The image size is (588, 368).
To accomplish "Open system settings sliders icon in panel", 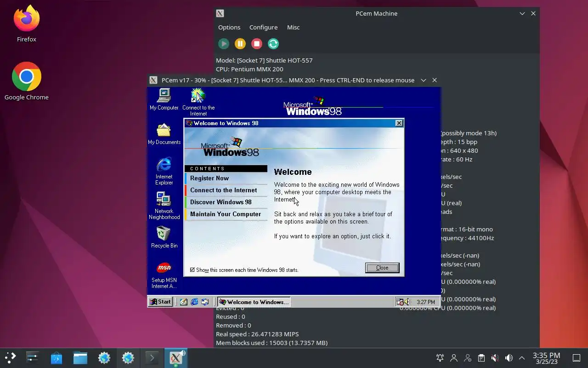I will (33, 357).
